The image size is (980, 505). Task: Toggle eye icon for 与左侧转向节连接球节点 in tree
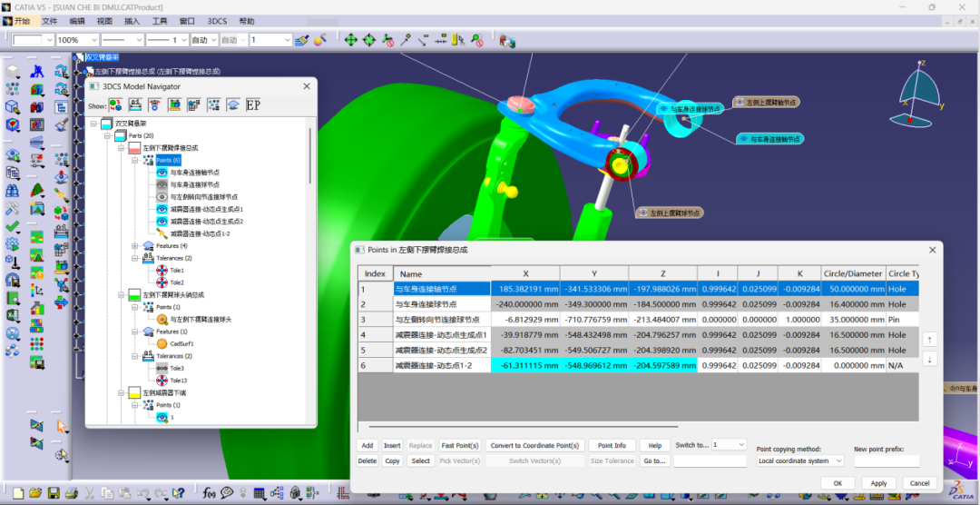(x=162, y=196)
